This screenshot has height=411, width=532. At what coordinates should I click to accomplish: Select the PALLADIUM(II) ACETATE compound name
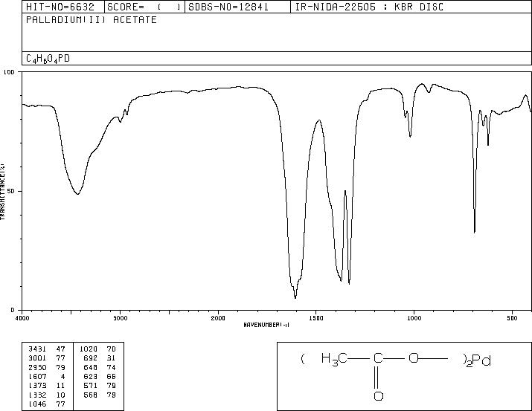[92, 19]
